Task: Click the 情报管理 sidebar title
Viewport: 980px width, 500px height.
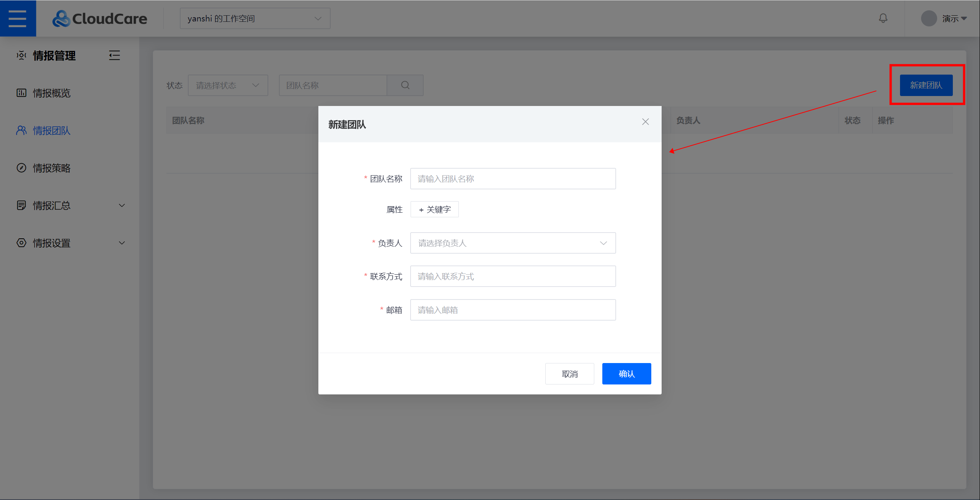Action: 54,55
